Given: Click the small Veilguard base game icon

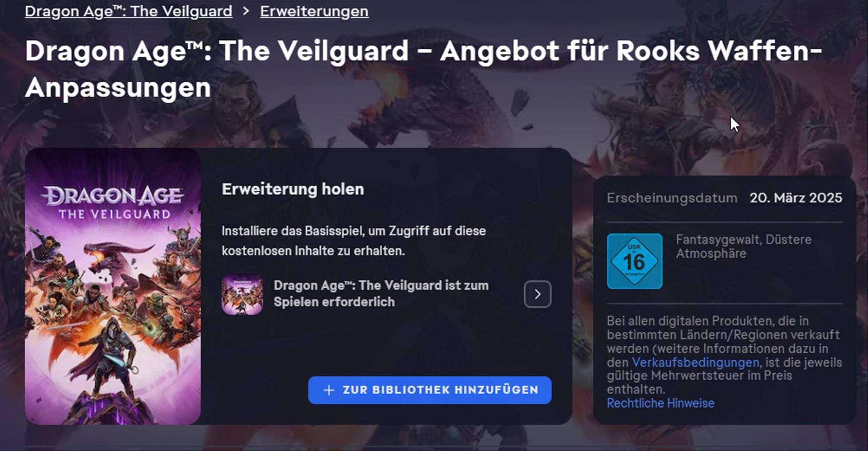Looking at the screenshot, I should pyautogui.click(x=242, y=294).
